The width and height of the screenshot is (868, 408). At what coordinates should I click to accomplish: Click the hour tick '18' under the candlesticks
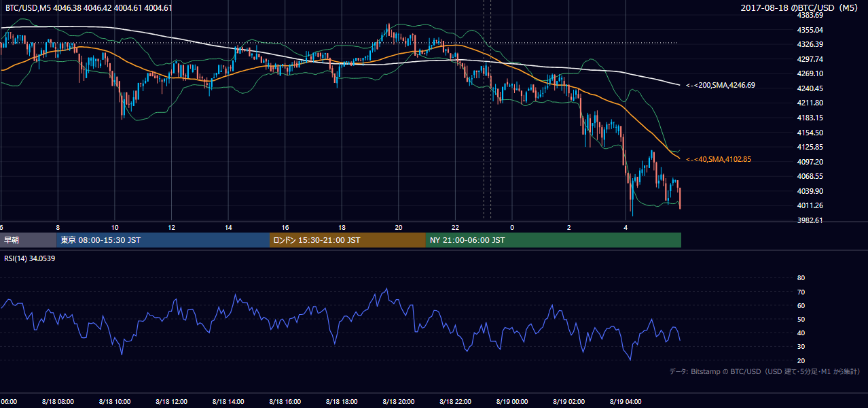[x=342, y=228]
